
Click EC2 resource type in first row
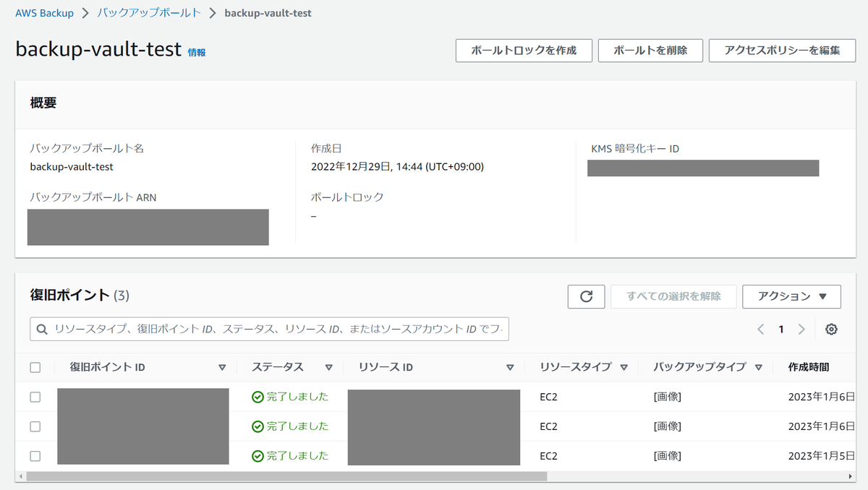click(x=549, y=397)
